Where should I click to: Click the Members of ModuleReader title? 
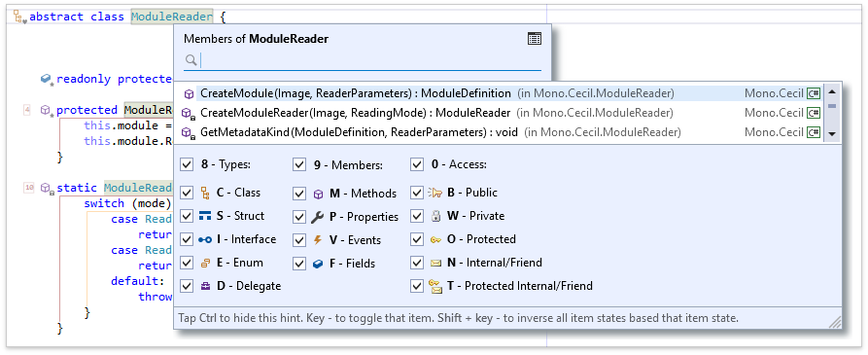[256, 39]
